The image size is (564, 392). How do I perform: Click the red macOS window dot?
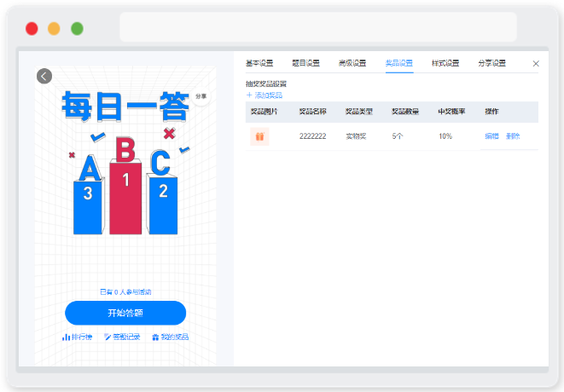click(x=32, y=28)
